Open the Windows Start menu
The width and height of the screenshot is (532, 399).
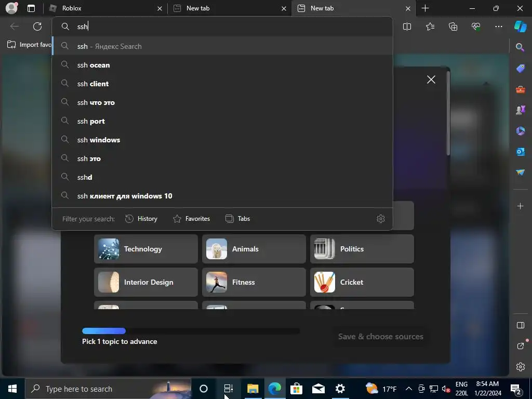click(12, 389)
